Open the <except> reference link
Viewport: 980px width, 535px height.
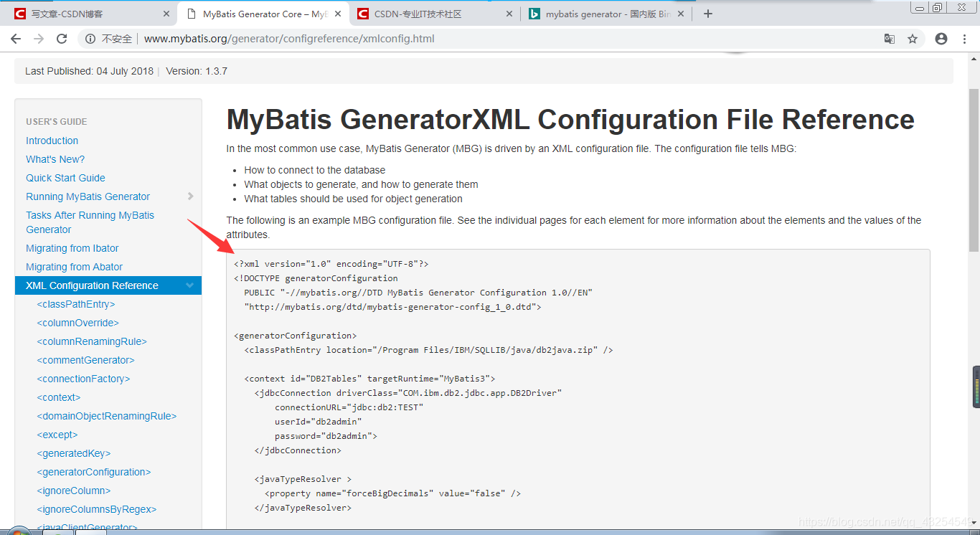(57, 435)
